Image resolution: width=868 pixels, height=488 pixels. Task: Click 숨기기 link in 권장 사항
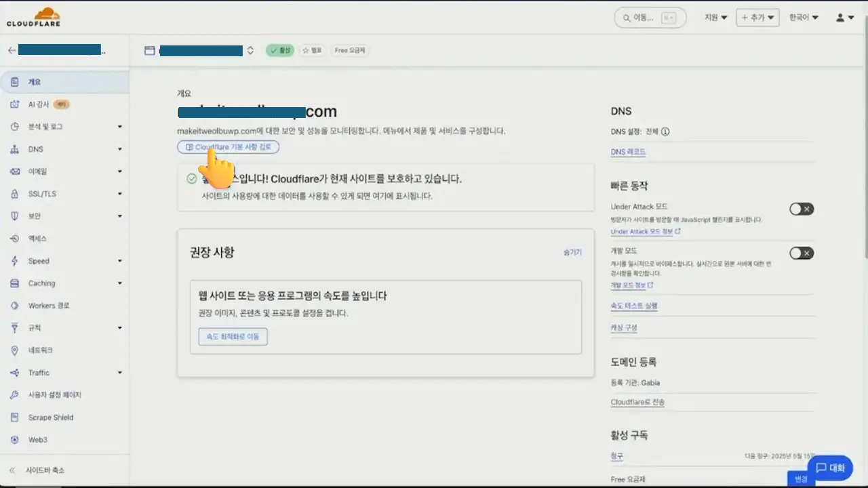[x=572, y=252]
